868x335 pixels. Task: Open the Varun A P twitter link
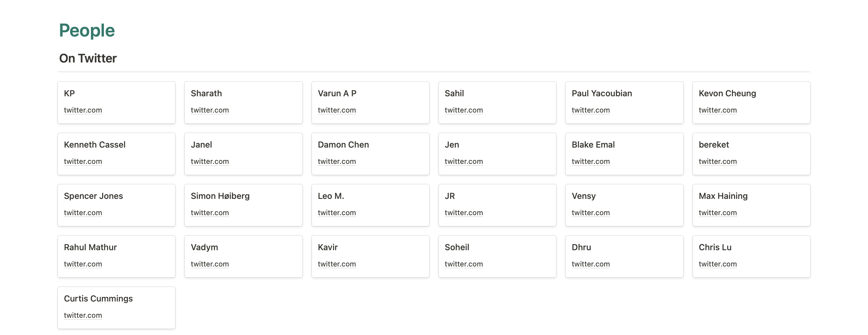(337, 110)
